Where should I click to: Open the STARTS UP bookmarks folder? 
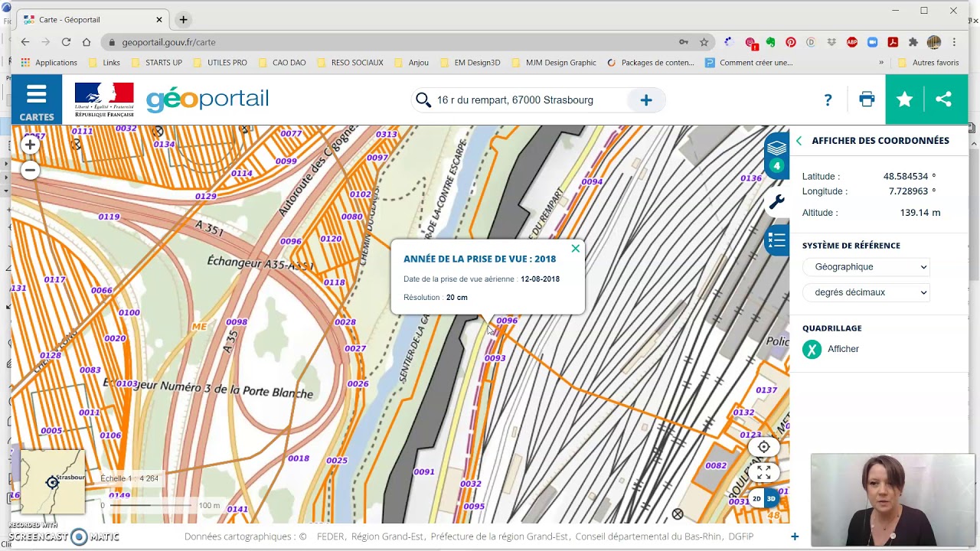tap(157, 63)
